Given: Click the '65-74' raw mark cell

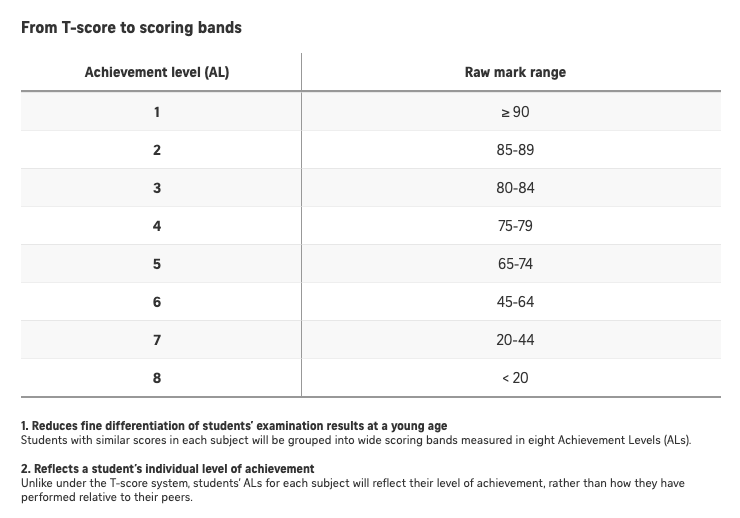Looking at the screenshot, I should pyautogui.click(x=515, y=264).
